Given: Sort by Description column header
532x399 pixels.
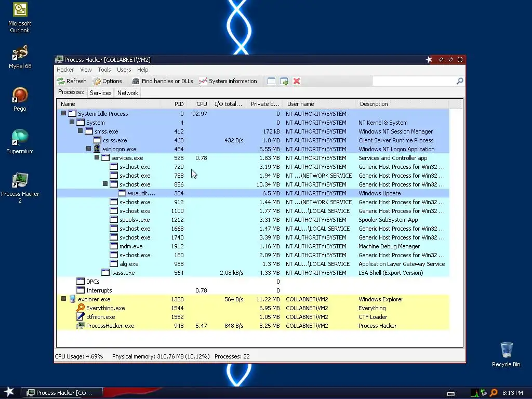Looking at the screenshot, I should tap(402, 104).
